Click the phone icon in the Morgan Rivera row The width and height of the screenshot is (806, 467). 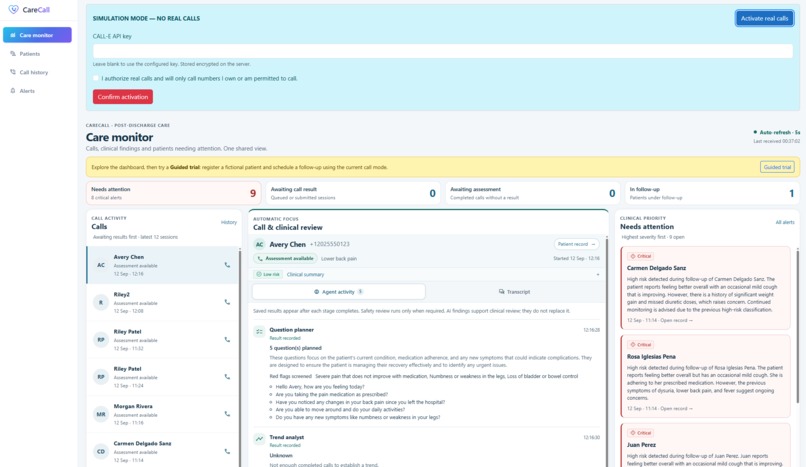(x=227, y=414)
